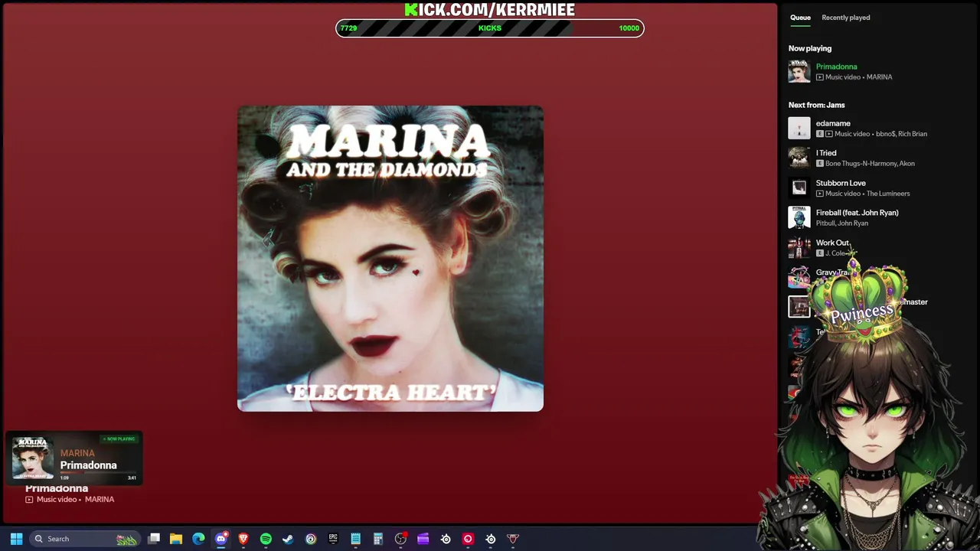Open Akon artist link
The image size is (980, 551).
pos(907,164)
